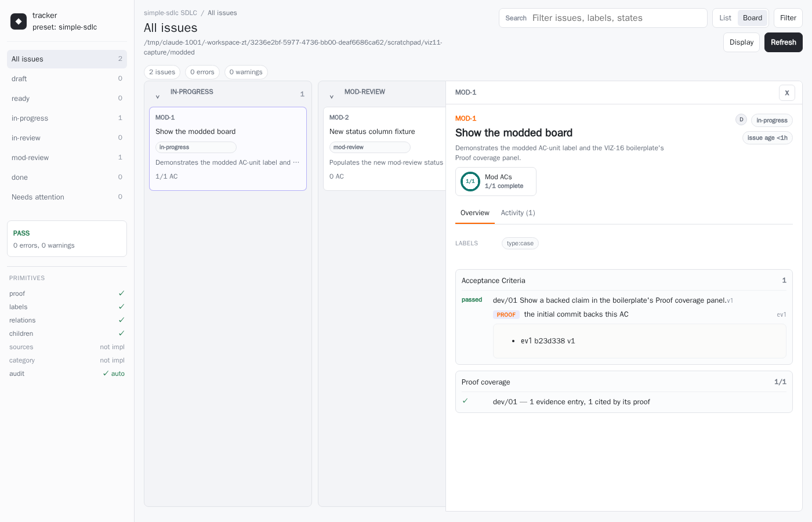812x522 pixels.
Task: Toggle the 0 warnings filter chip
Action: 246,72
